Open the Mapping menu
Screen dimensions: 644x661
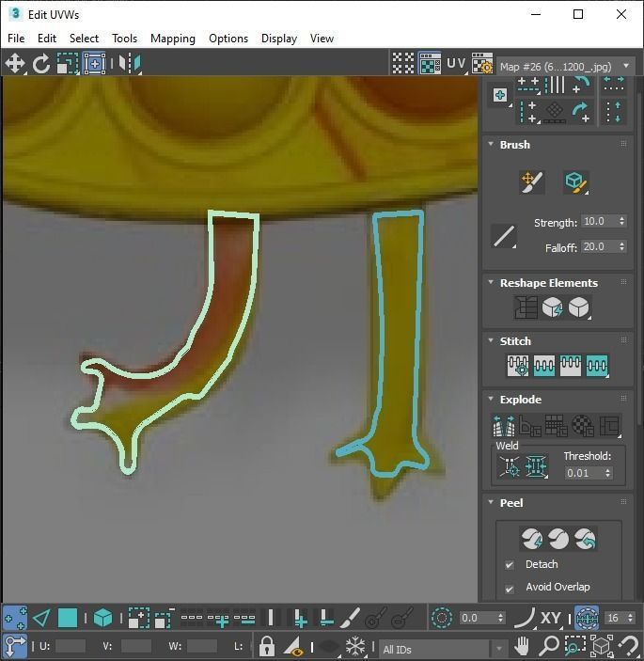coord(173,39)
